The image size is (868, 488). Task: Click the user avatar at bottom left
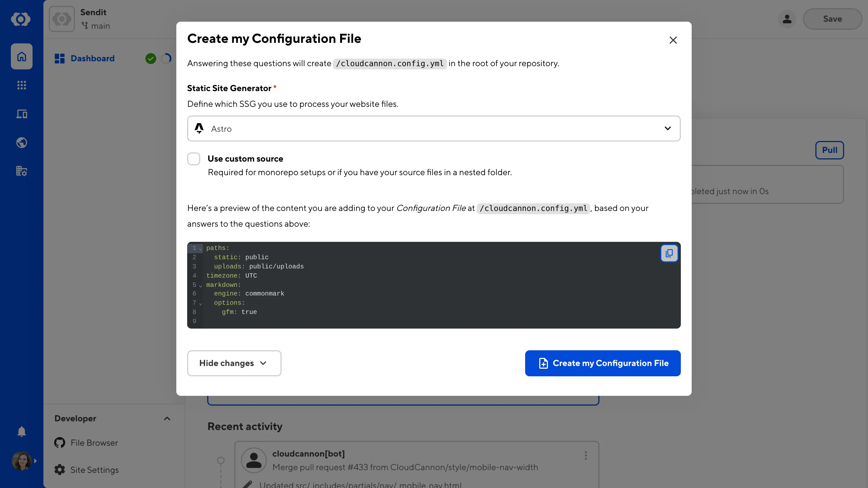click(x=21, y=461)
